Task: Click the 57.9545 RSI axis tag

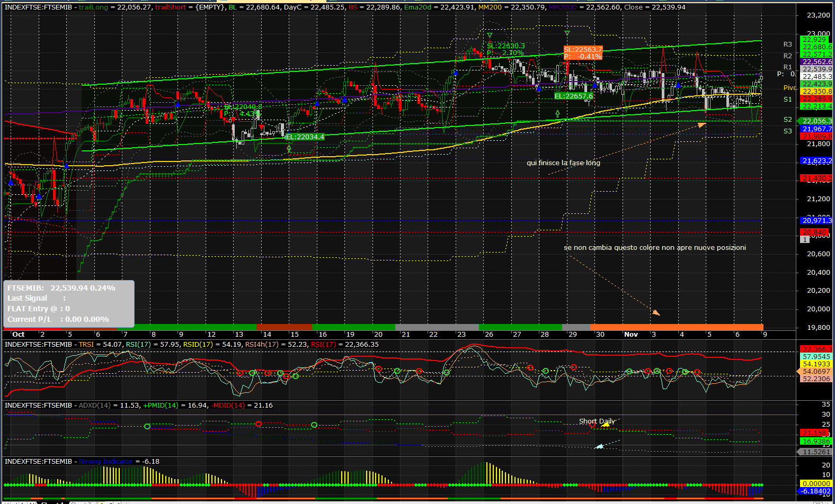Action: tap(816, 357)
